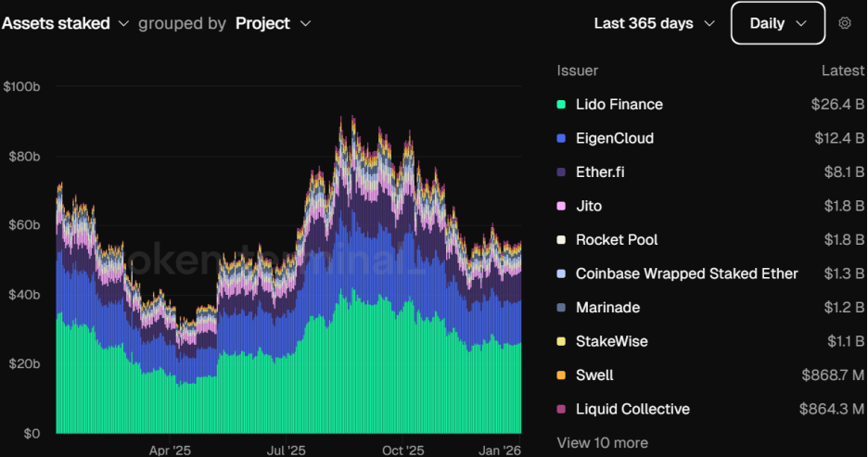Screen dimensions: 868x457
Task: Click the Ether.fi purple legend swatch
Action: tap(561, 172)
